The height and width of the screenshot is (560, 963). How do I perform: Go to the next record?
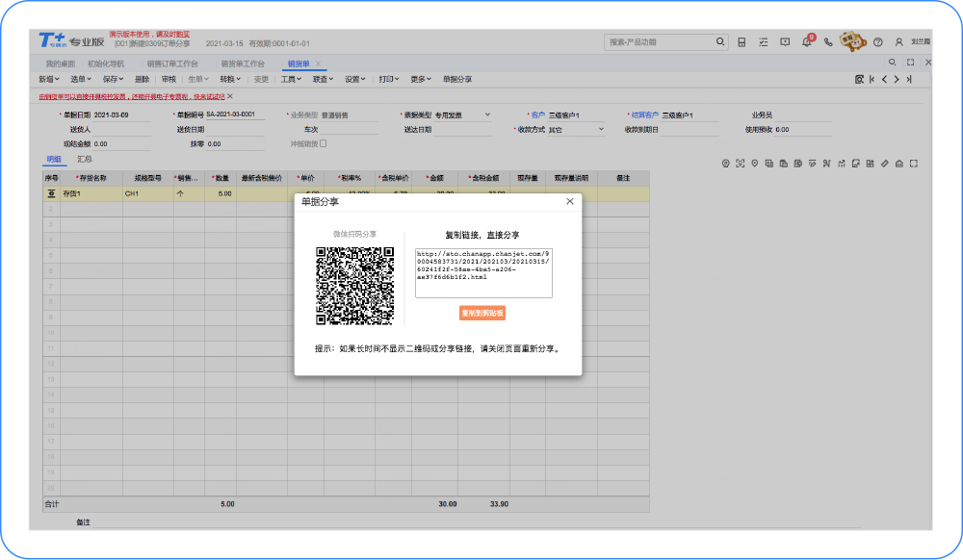pos(897,80)
